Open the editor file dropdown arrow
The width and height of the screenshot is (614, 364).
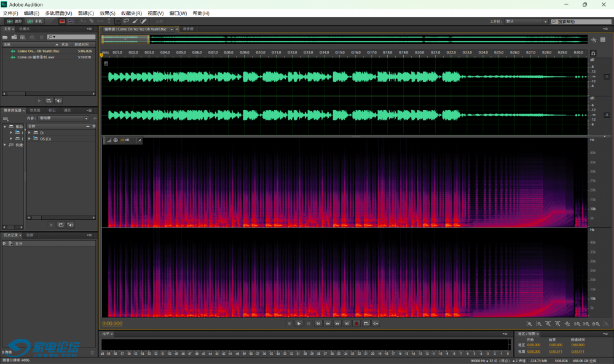tap(171, 29)
